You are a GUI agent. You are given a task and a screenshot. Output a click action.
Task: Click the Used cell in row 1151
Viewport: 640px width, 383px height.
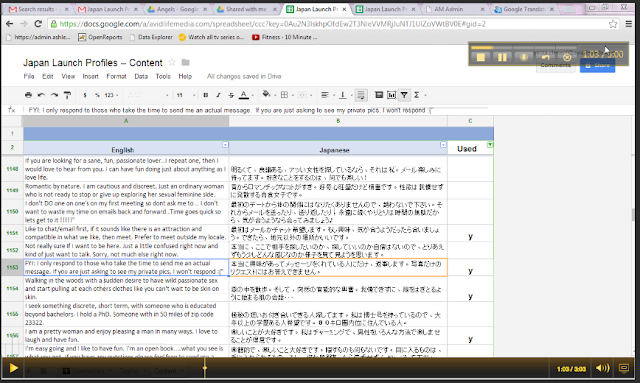(x=470, y=233)
